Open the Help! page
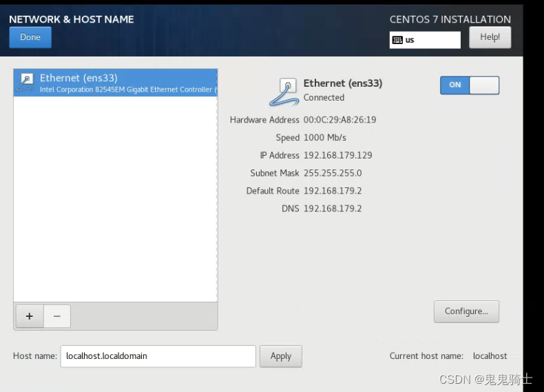The height and width of the screenshot is (392, 544). [x=490, y=37]
